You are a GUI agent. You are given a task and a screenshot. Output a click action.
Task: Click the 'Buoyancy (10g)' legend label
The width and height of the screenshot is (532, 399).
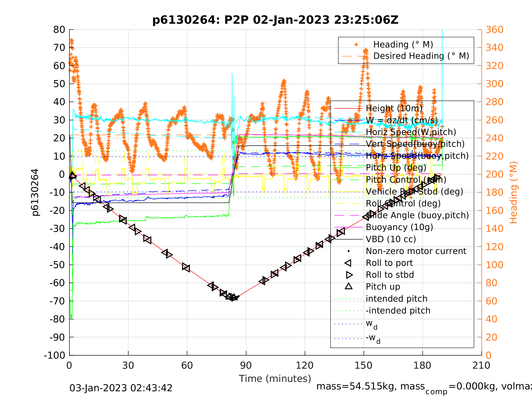click(x=400, y=227)
